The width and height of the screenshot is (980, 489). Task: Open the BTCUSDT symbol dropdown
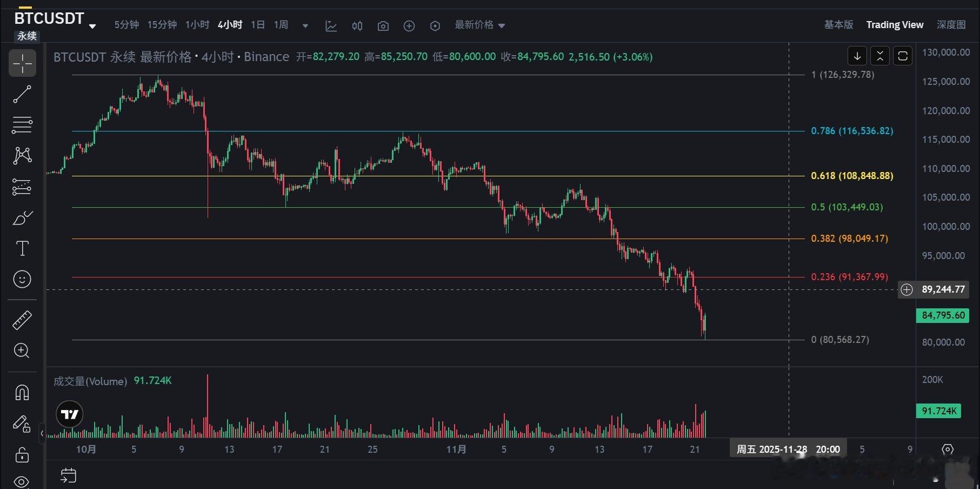click(x=92, y=25)
